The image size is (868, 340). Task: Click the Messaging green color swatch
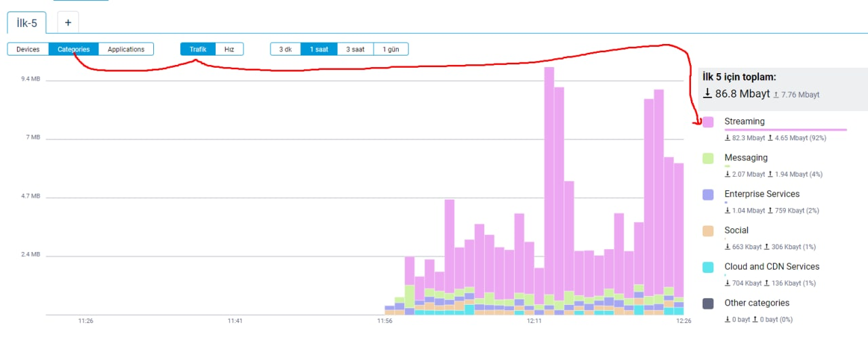(x=708, y=158)
